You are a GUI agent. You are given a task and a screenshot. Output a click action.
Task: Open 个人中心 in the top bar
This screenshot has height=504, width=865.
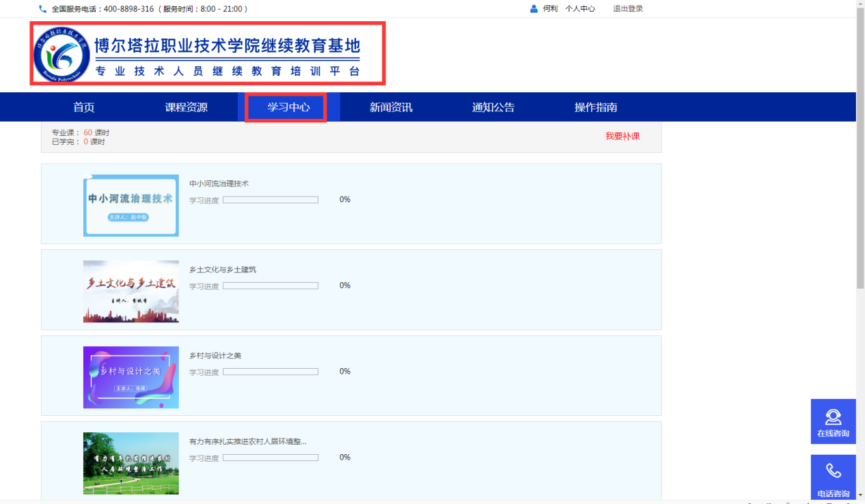[580, 9]
